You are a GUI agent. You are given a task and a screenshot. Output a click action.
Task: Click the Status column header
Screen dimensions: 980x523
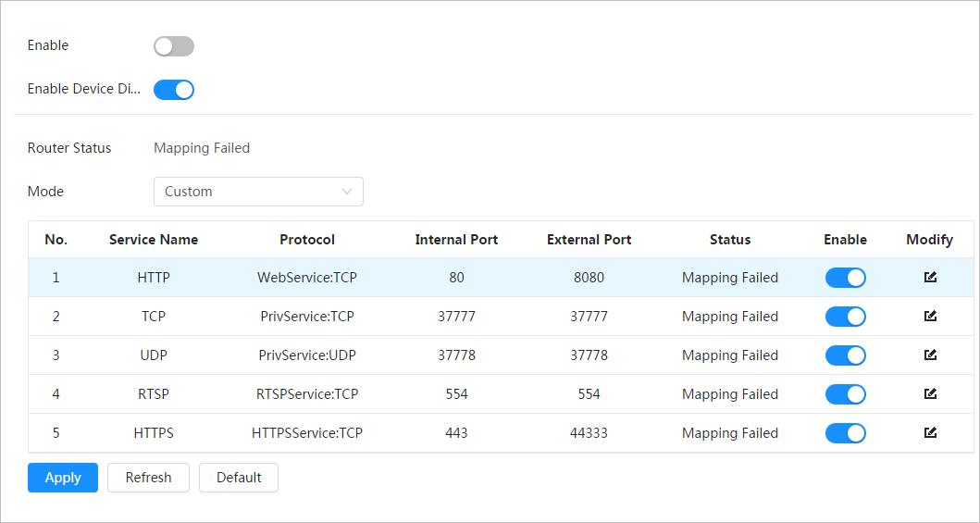pyautogui.click(x=730, y=240)
